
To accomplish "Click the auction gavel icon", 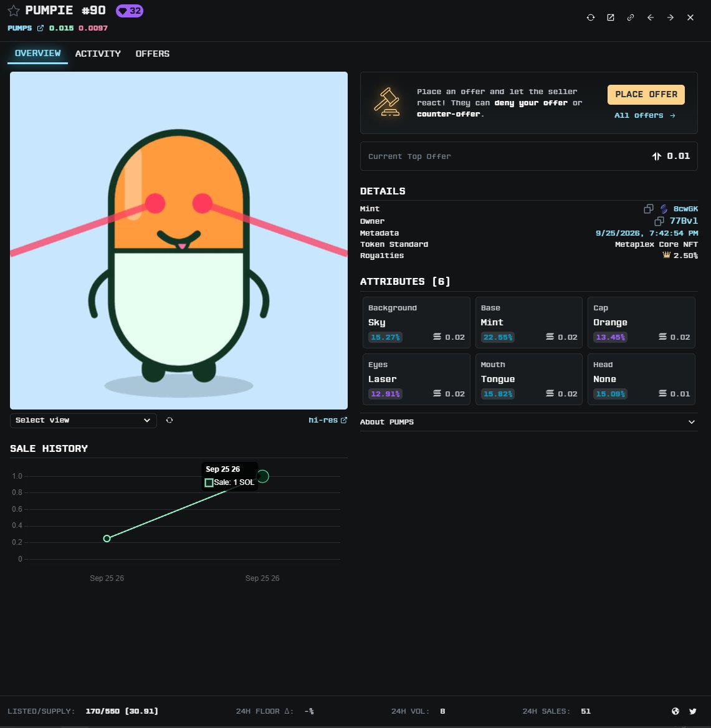I will coord(387,102).
